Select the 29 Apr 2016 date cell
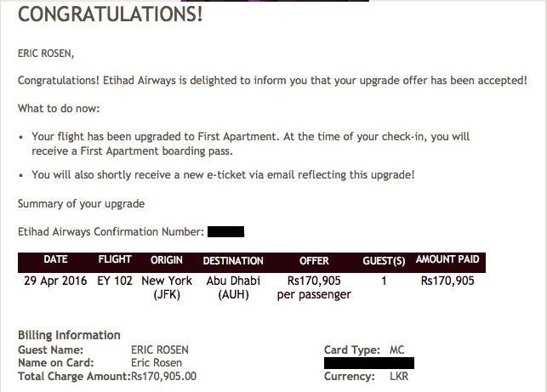Screen dimensions: 547x392 click(56, 281)
